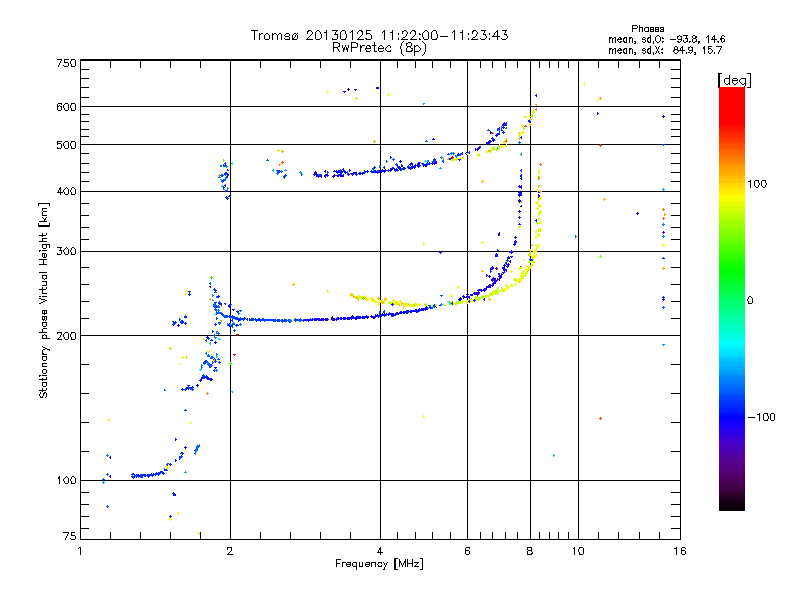800x600 pixels.
Task: Click the 'Phases' header text
Action: pyautogui.click(x=647, y=29)
